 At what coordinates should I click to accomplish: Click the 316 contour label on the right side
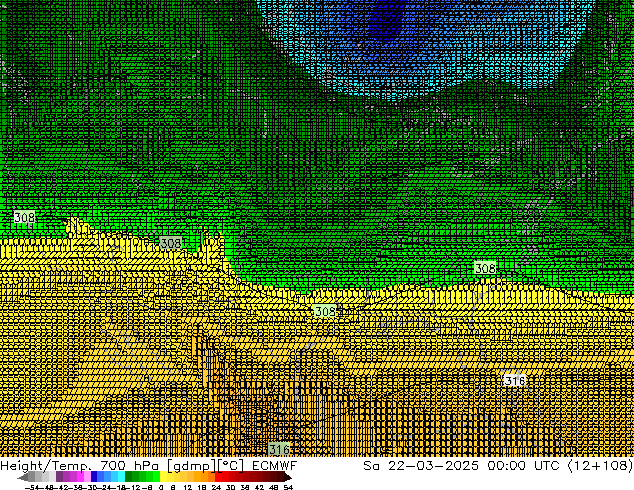(514, 381)
